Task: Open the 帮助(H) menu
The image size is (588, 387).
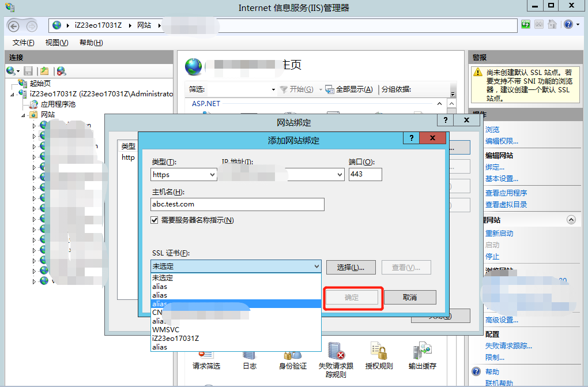Action: click(91, 43)
